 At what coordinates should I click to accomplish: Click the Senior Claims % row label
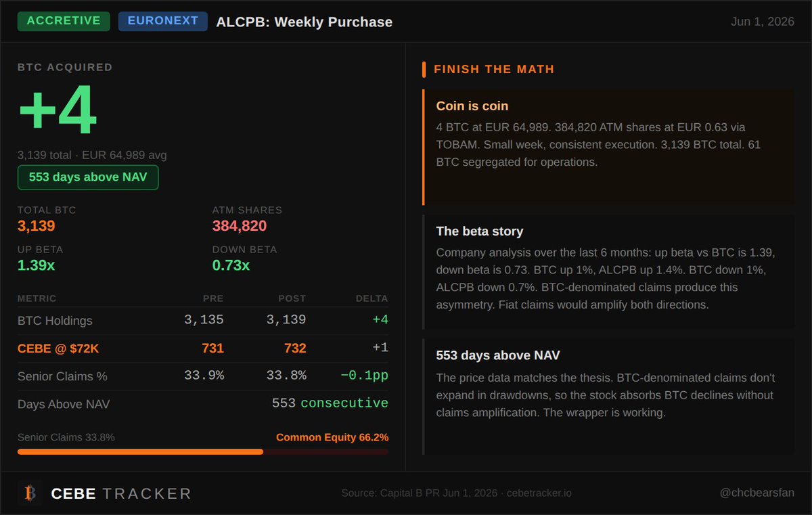coord(62,376)
